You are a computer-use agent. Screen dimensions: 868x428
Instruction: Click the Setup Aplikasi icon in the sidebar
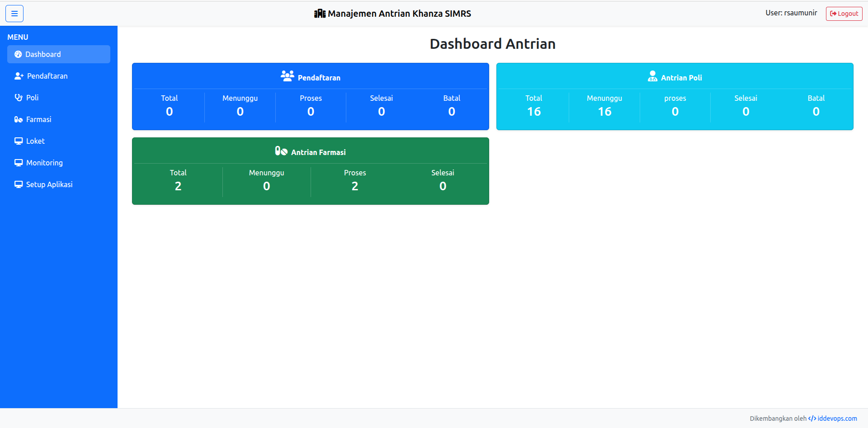click(19, 184)
